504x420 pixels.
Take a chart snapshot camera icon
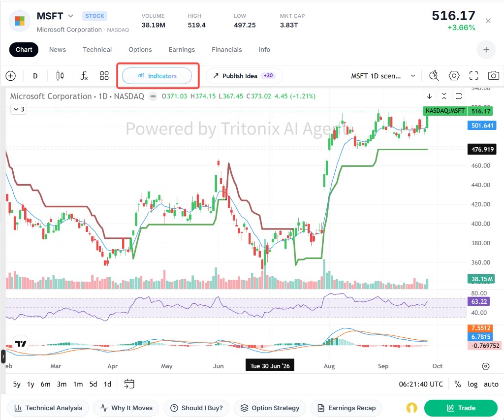(x=493, y=75)
